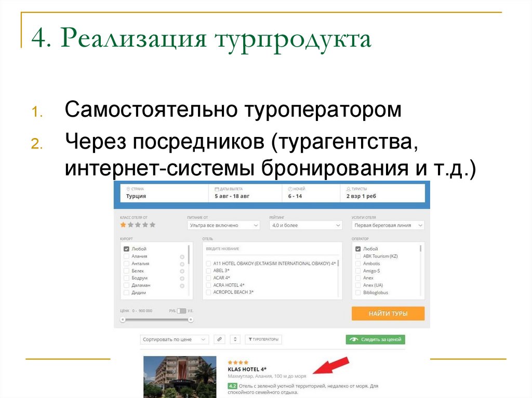Enable the Анталия checkbox in Курорт list
The image size is (532, 398).
pos(125,264)
